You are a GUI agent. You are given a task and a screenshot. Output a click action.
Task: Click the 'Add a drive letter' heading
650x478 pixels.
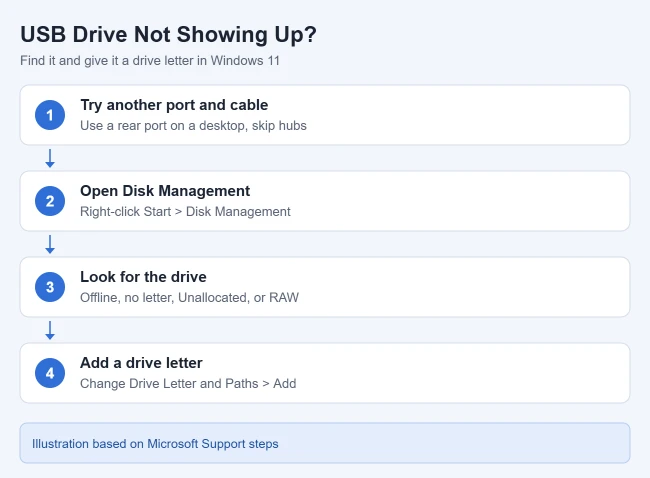coord(141,363)
